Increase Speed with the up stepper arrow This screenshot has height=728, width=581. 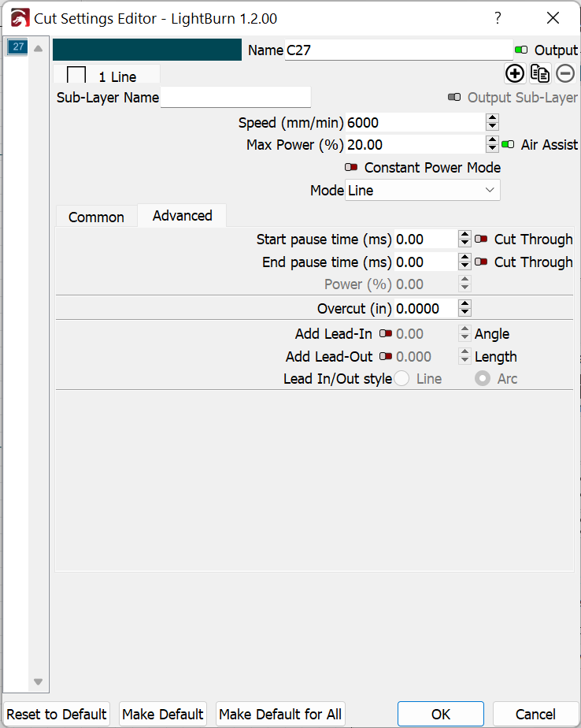[492, 118]
